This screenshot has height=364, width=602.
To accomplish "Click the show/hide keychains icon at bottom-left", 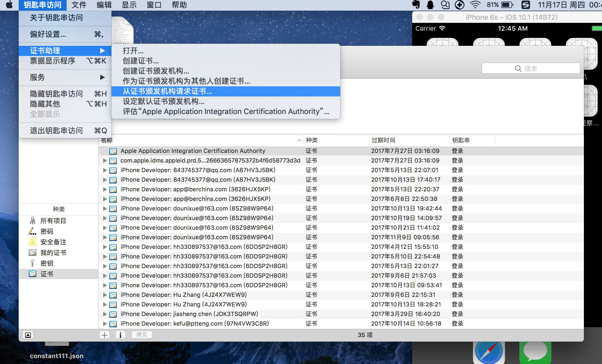I will 28,335.
